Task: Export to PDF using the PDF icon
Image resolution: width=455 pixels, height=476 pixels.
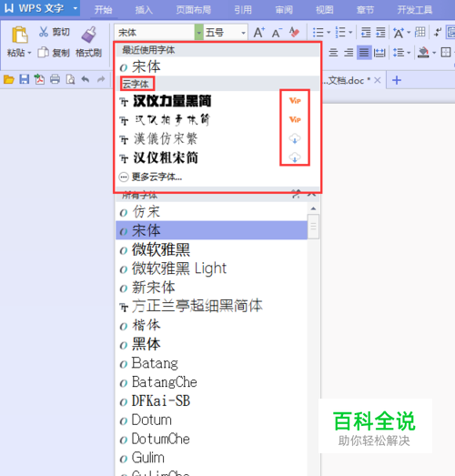Action: (39, 79)
